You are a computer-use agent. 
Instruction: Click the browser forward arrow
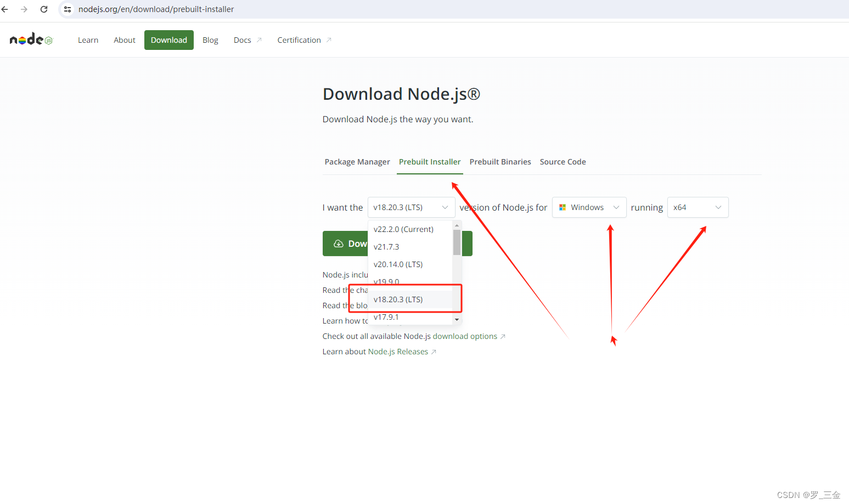pyautogui.click(x=24, y=9)
